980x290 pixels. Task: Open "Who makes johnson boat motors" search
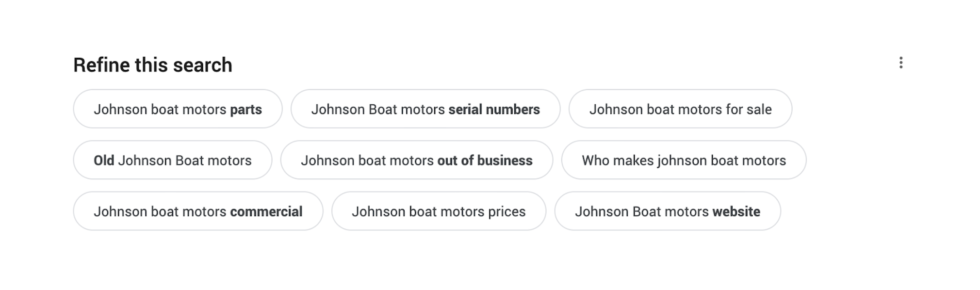coord(684,161)
